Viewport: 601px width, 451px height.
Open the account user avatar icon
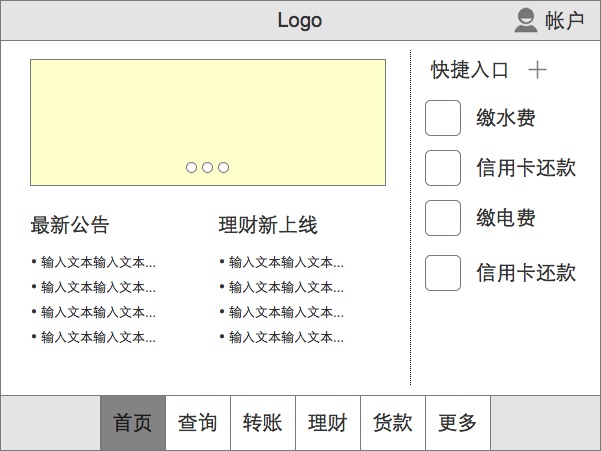[525, 20]
